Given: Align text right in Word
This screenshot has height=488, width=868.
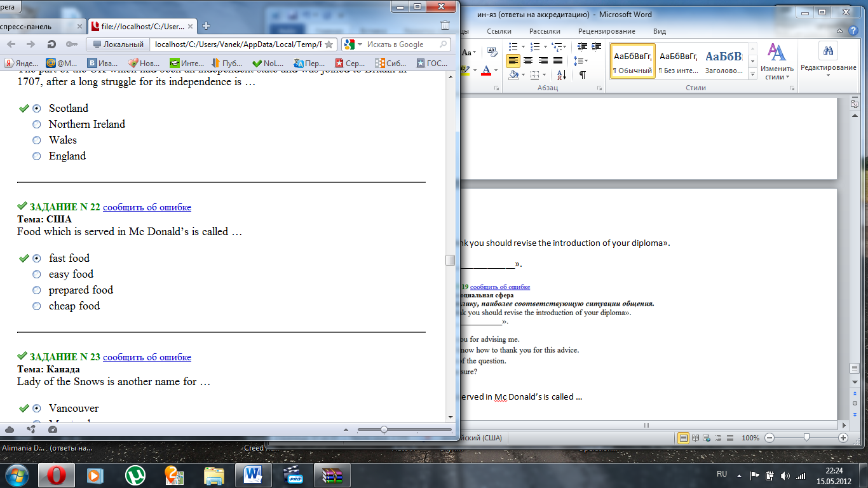Looking at the screenshot, I should coord(543,60).
